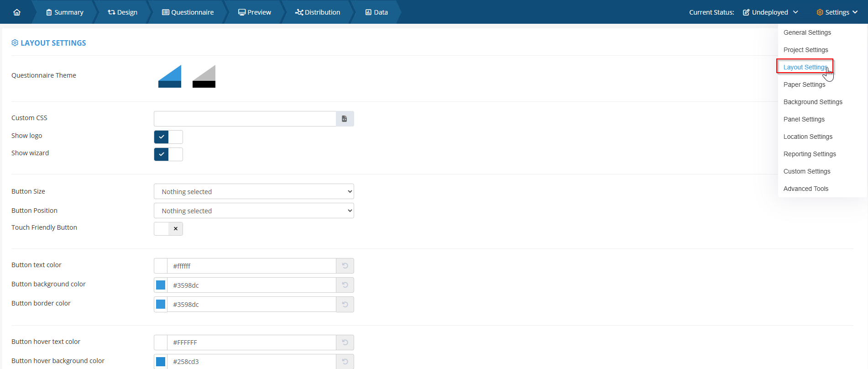This screenshot has height=369, width=868.
Task: Reset the Button hover text color value
Action: [x=345, y=343]
